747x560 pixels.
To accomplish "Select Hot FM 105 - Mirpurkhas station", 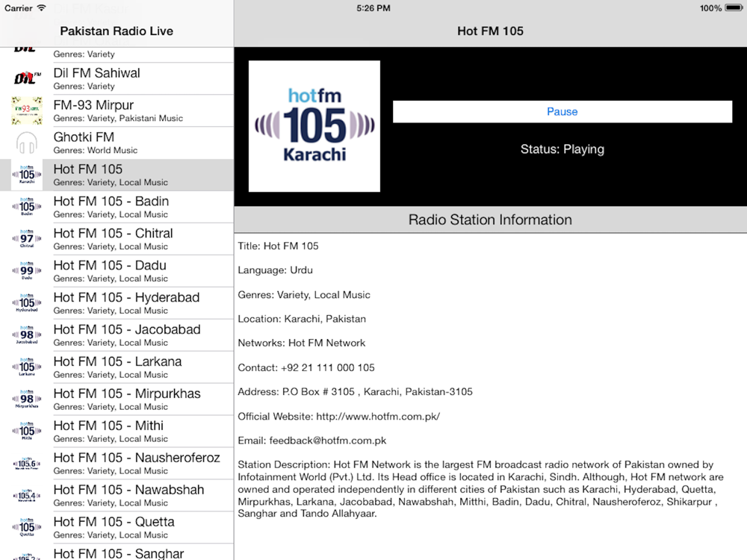I will tap(117, 399).
